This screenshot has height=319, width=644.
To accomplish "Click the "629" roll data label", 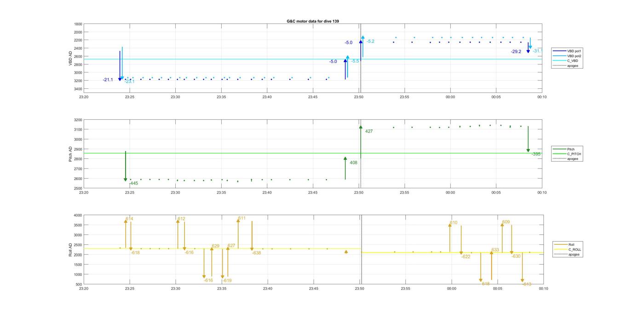I will coord(215,246).
